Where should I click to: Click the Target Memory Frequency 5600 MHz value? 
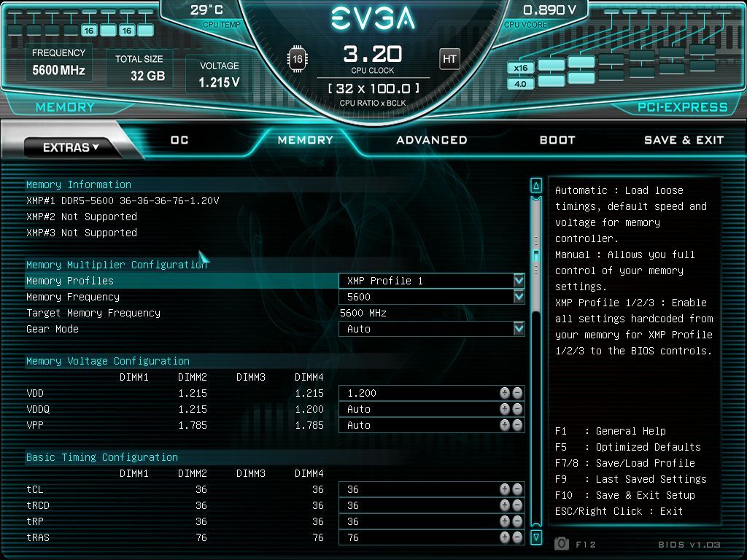click(x=363, y=313)
